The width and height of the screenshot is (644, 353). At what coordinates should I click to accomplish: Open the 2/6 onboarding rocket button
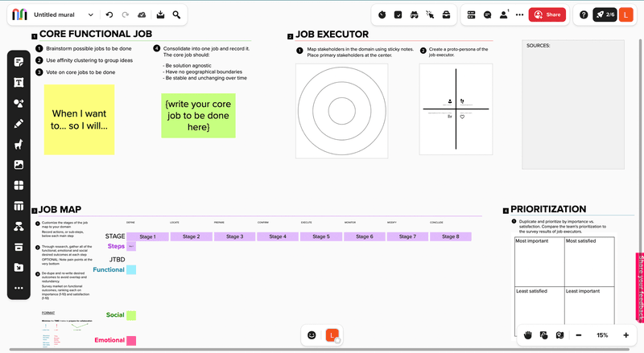(605, 14)
